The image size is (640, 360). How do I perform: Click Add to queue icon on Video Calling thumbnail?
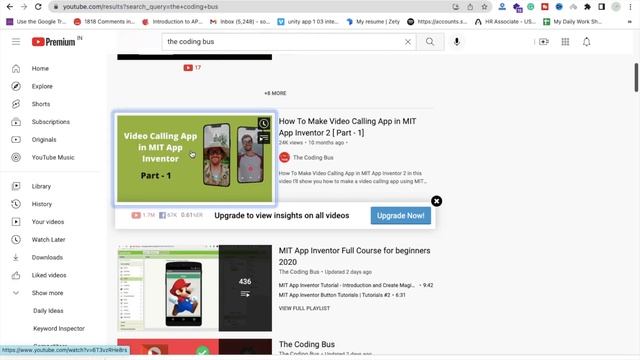264,138
